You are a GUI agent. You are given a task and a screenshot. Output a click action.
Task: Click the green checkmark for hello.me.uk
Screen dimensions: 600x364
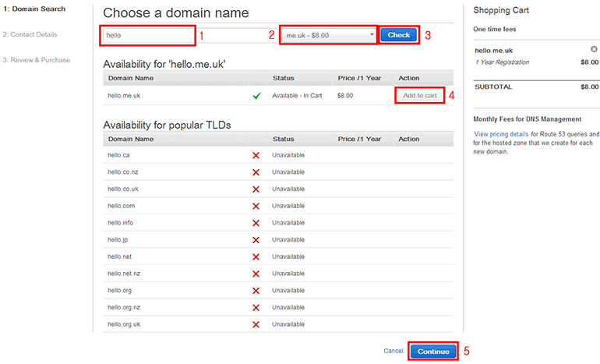[256, 96]
